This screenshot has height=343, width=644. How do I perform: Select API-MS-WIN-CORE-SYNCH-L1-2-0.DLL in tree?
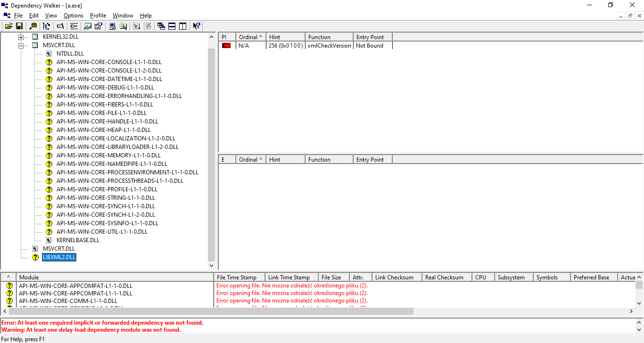pos(106,215)
